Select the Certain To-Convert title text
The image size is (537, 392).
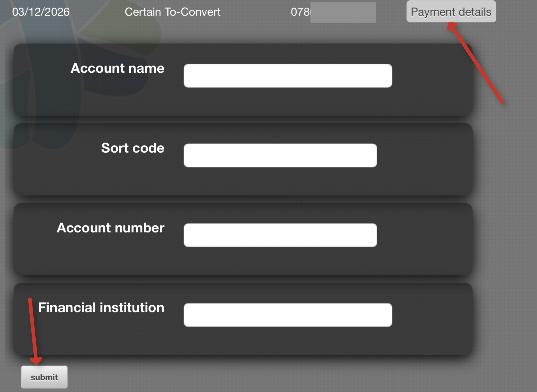tap(173, 11)
